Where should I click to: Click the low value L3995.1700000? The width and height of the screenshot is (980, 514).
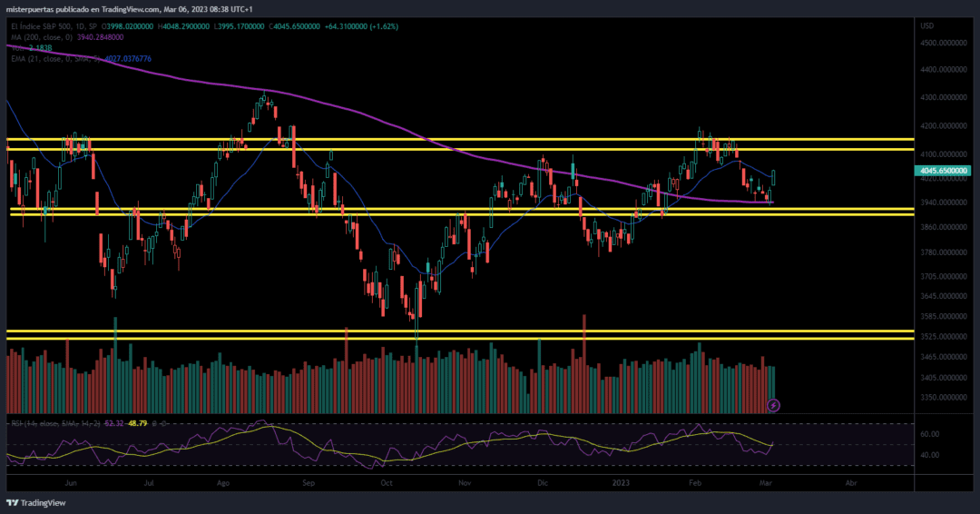[239, 26]
